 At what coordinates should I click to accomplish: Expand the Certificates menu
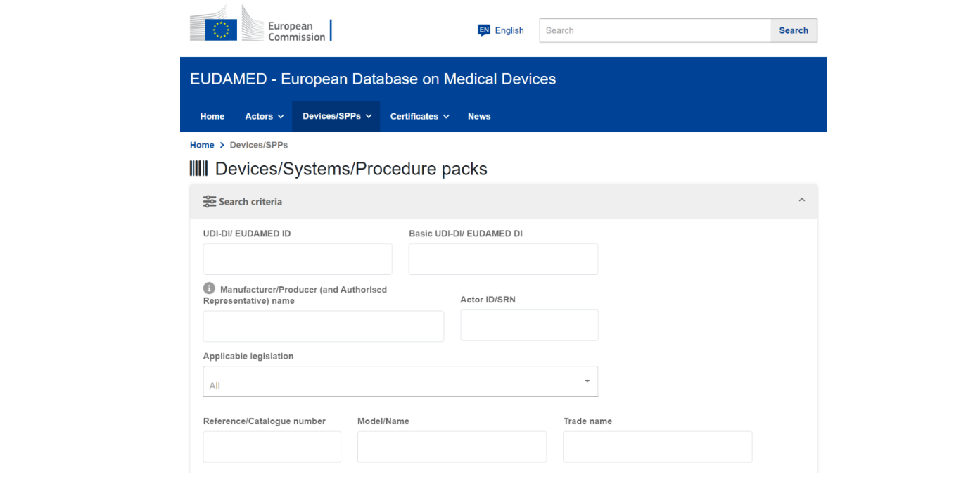pos(419,117)
